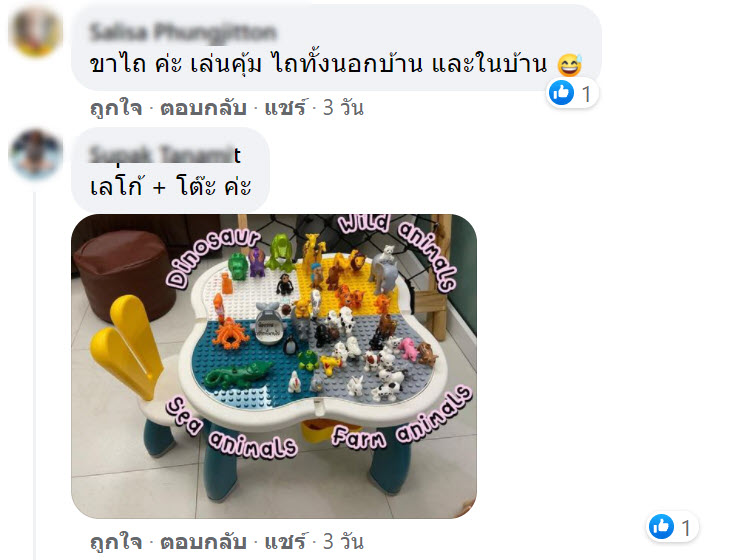Click ถูกใจ under the first comment
The image size is (749, 560).
(116, 108)
